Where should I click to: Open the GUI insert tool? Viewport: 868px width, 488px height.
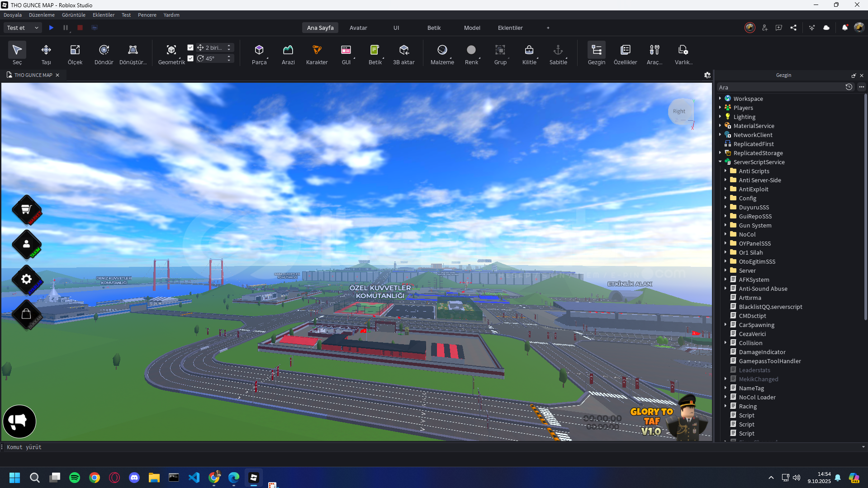coord(346,54)
